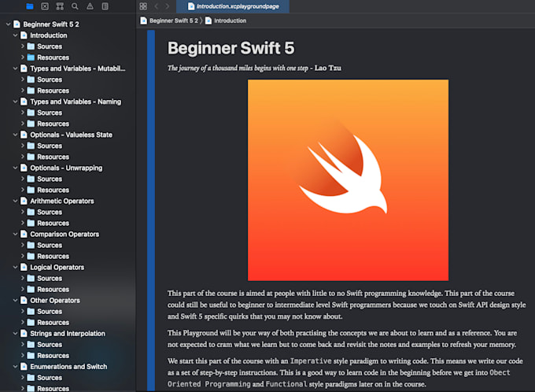Open Optionals - Unwrapping page
Viewport: 535px width, 392px height.
[x=66, y=168]
